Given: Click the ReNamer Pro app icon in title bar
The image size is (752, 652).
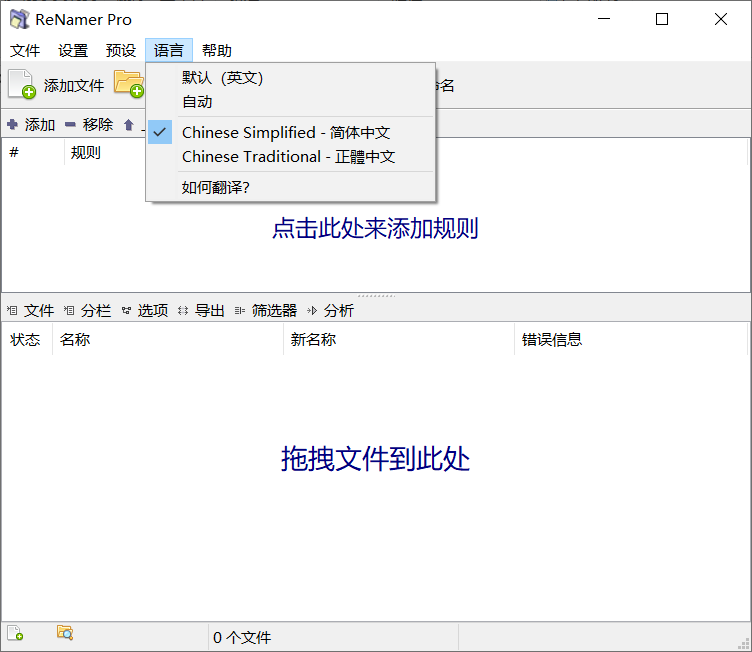Looking at the screenshot, I should (20, 19).
